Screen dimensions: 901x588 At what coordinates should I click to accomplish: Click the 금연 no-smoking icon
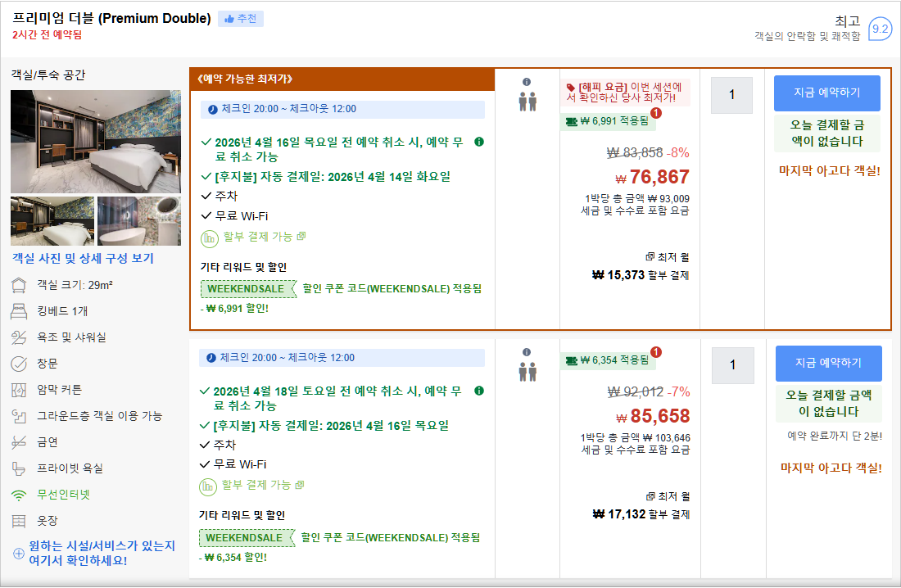pos(19,442)
